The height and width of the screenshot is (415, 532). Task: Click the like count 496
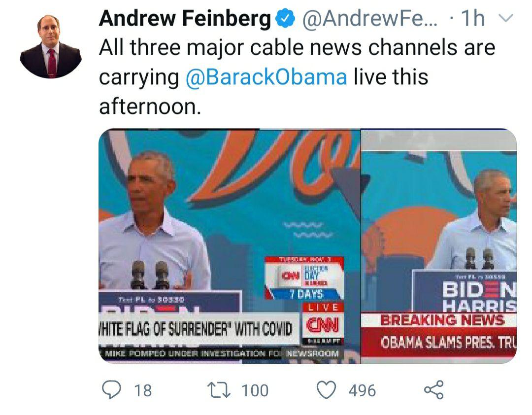click(x=362, y=391)
